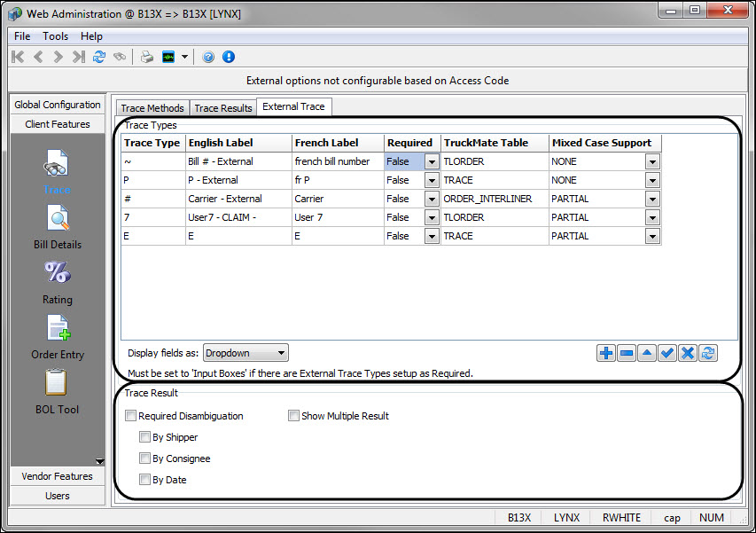This screenshot has width=756, height=533.
Task: Check the Show Multiple Result option
Action: pyautogui.click(x=293, y=416)
